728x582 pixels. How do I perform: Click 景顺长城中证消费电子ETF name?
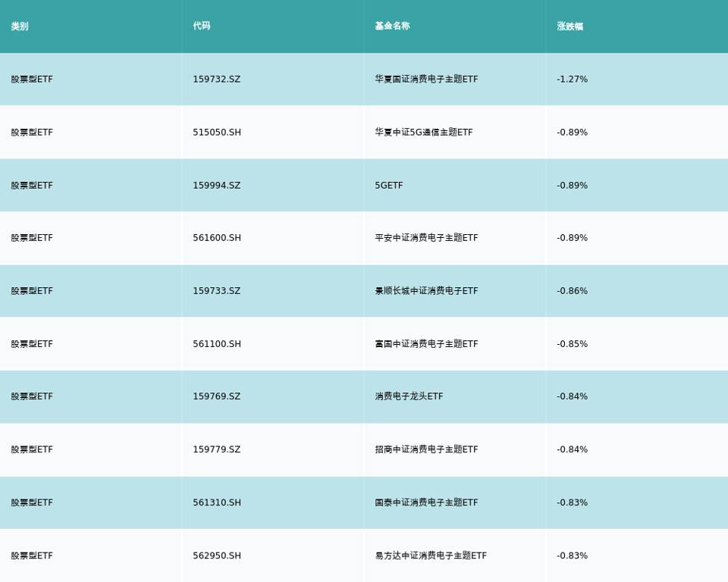(426, 291)
